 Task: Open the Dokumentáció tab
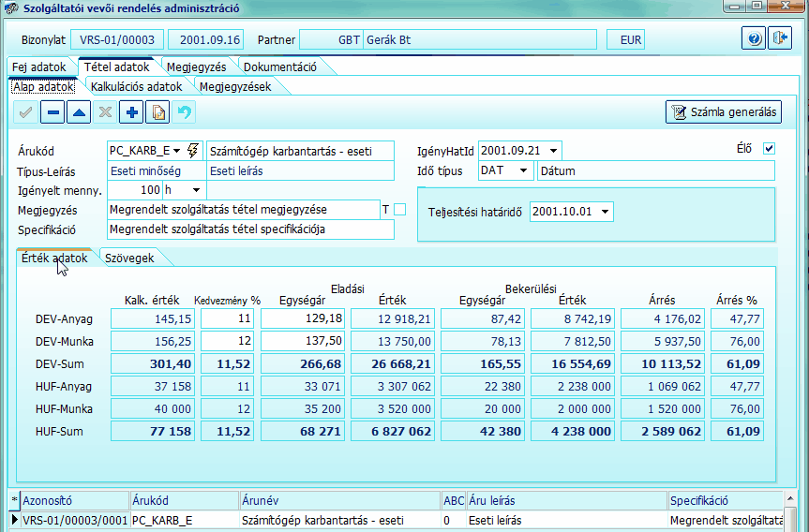(280, 67)
